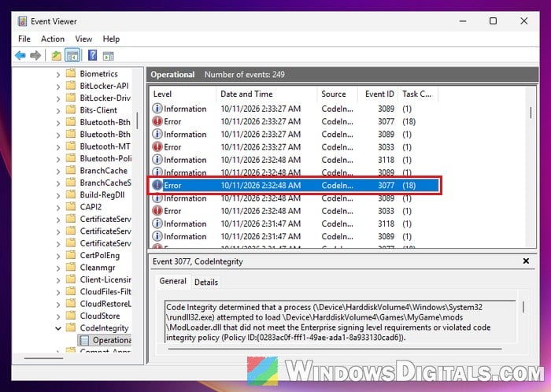Close the event preview pane with X
This screenshot has width=551, height=392.
point(526,261)
